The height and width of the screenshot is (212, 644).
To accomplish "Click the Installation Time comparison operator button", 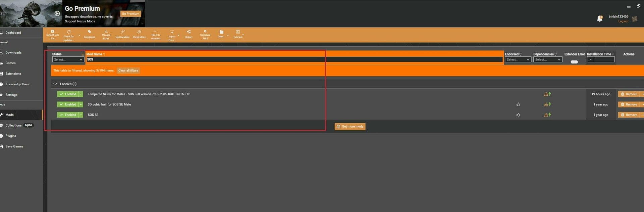I will (x=590, y=59).
